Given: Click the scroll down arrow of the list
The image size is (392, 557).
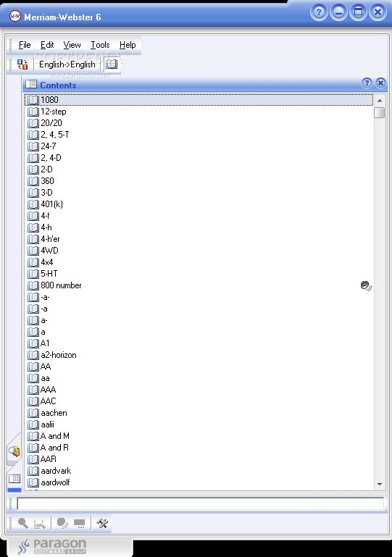Looking at the screenshot, I should 380,484.
